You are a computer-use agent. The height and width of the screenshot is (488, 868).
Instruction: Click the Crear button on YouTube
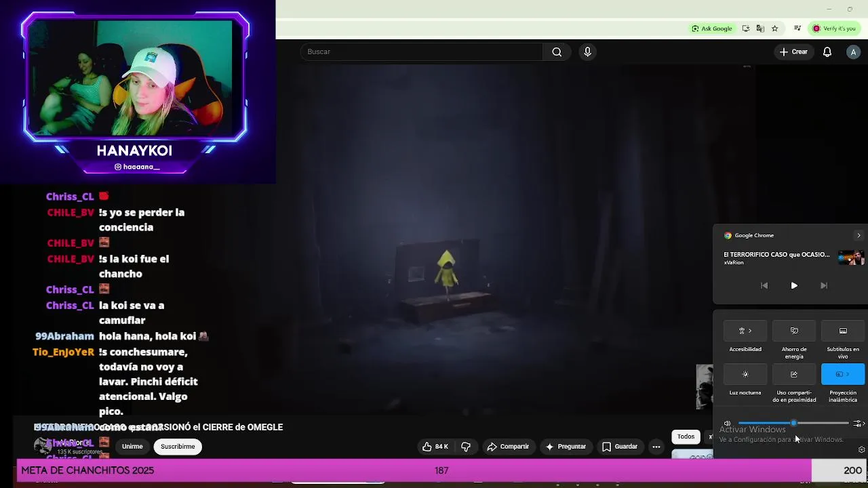(793, 52)
